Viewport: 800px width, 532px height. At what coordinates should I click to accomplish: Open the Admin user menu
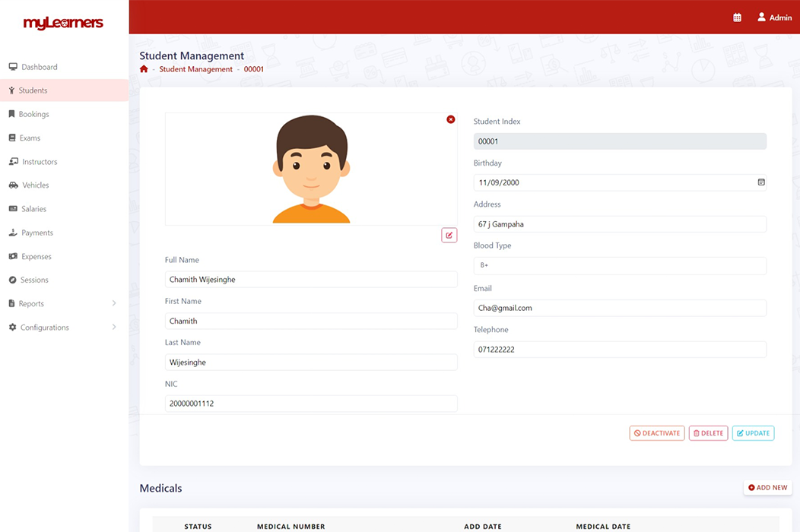(x=774, y=17)
